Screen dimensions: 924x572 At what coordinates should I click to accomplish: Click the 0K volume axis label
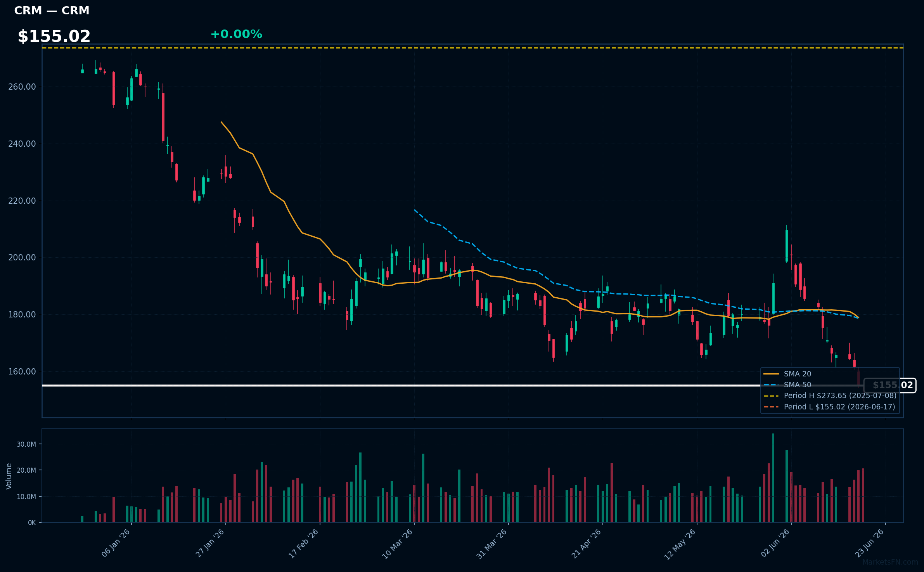tap(32, 522)
